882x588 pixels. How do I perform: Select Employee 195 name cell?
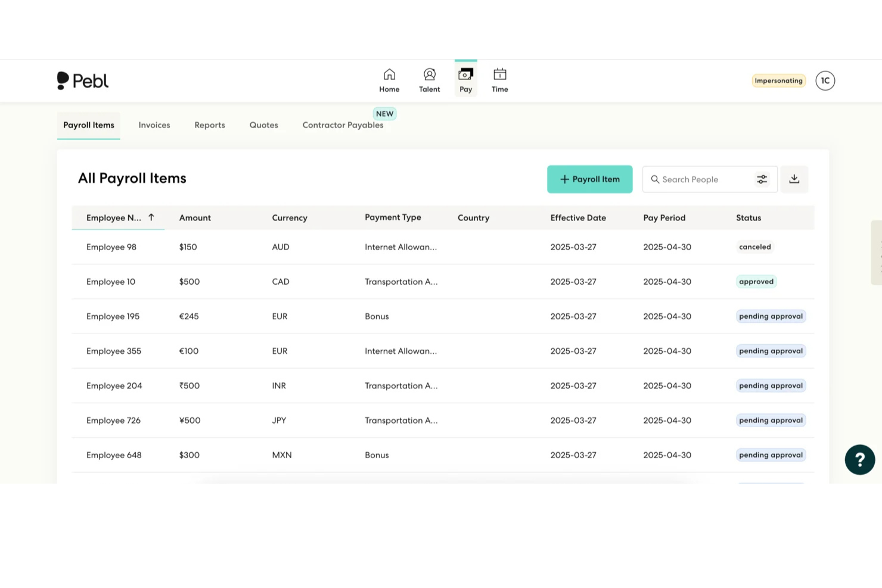[113, 316]
